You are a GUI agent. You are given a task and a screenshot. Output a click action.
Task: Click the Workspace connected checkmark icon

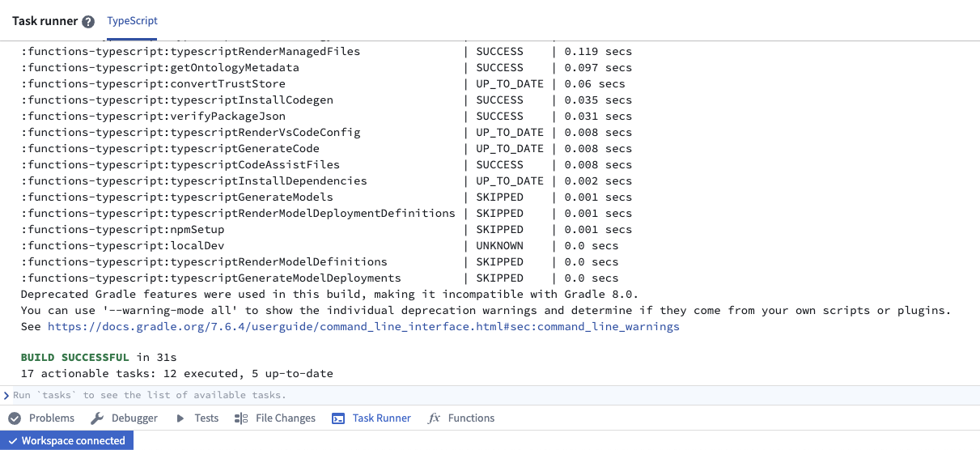click(x=12, y=441)
